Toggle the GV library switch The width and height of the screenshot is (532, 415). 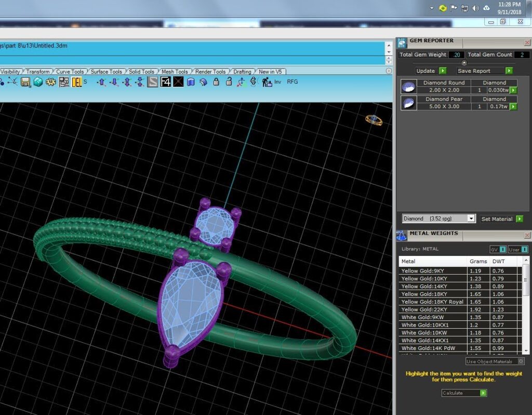[x=498, y=250]
